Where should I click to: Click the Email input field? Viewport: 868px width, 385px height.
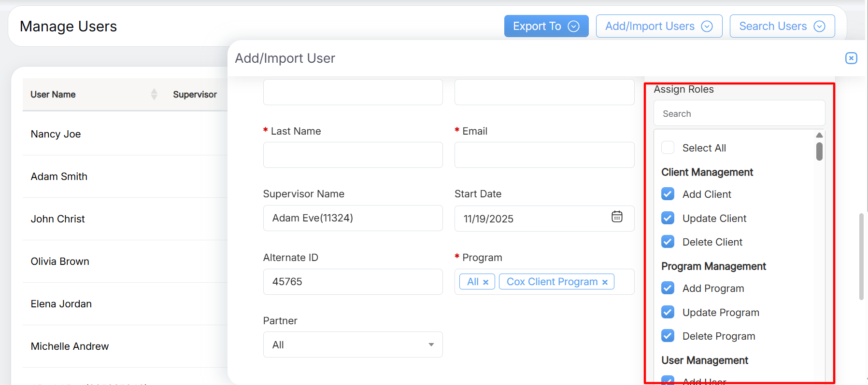pyautogui.click(x=544, y=155)
